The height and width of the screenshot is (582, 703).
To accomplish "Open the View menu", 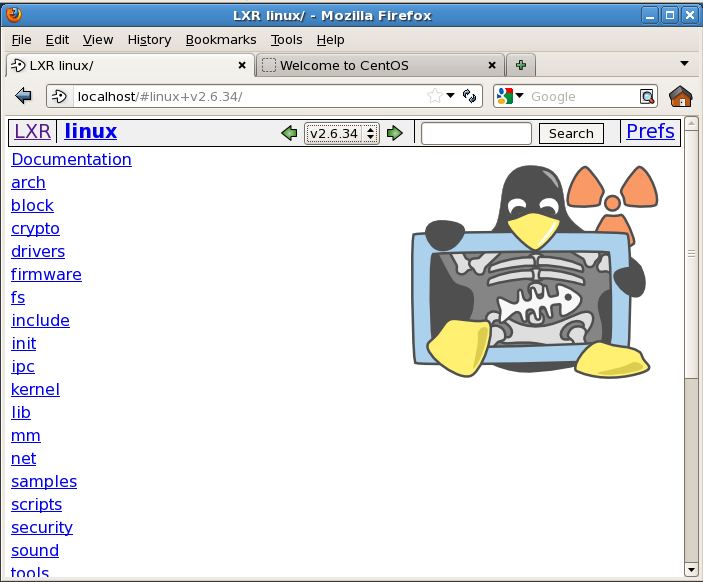I will click(98, 40).
